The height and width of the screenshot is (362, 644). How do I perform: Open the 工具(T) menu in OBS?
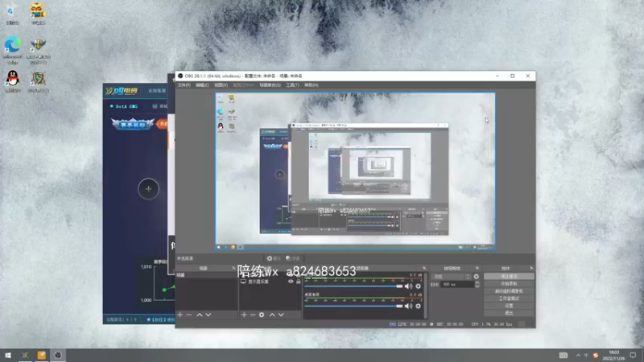click(292, 85)
